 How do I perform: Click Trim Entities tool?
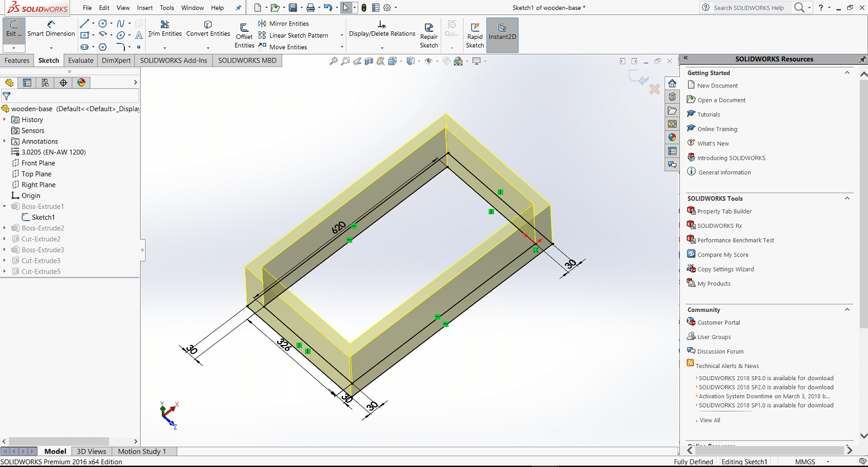point(165,29)
